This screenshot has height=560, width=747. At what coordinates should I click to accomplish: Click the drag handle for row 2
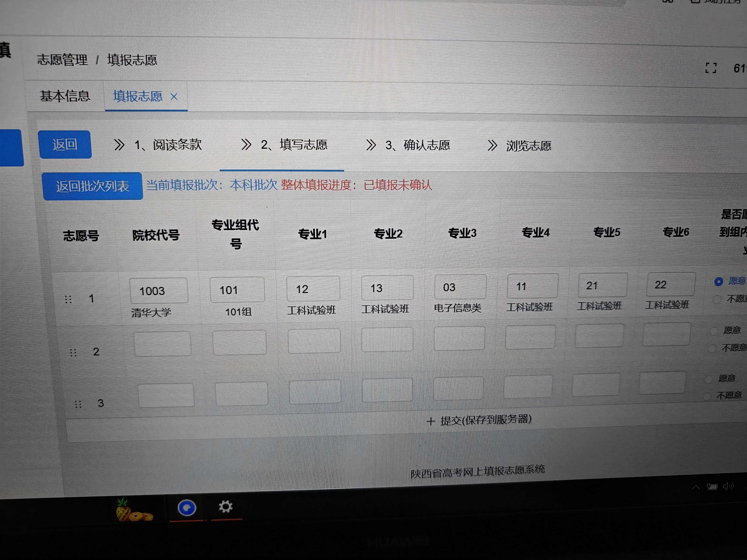click(73, 353)
